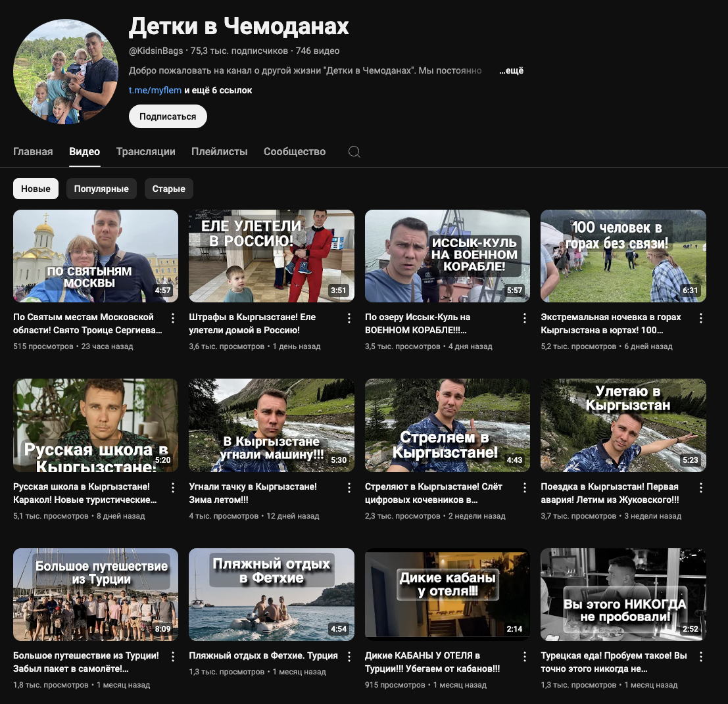Open options menu for 'По Святым местам Московской' video
Screen dimensions: 728x704
pyautogui.click(x=173, y=318)
